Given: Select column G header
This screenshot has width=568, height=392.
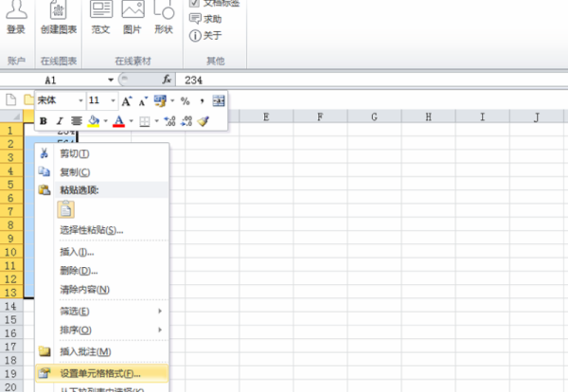Looking at the screenshot, I should 374,116.
